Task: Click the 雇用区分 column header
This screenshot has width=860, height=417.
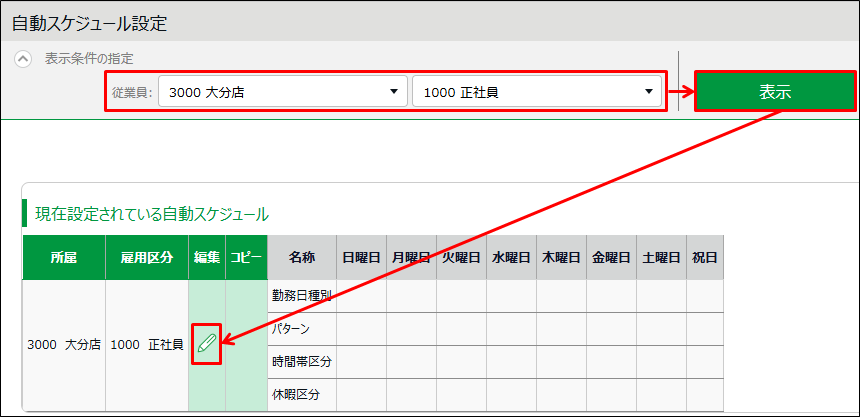Action: tap(147, 257)
